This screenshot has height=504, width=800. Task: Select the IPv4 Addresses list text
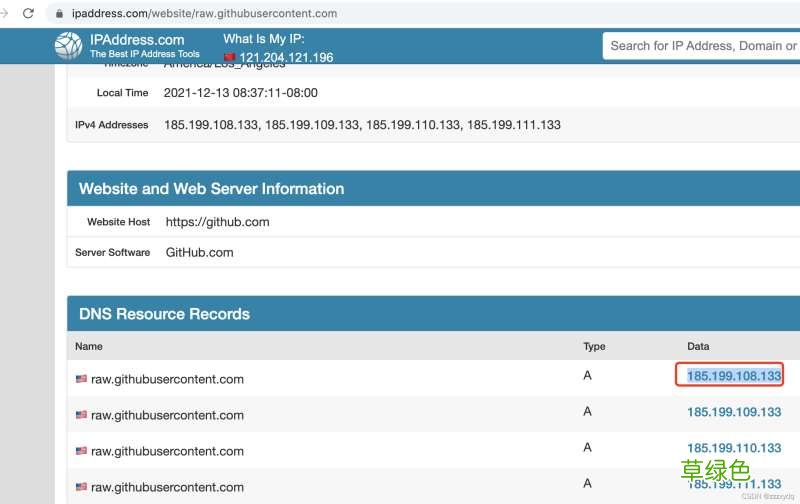click(x=362, y=125)
